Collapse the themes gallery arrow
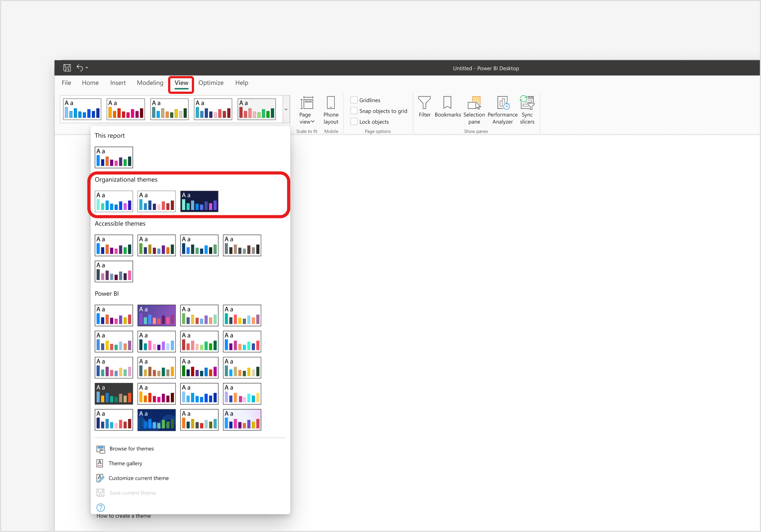The height and width of the screenshot is (532, 761). click(286, 109)
